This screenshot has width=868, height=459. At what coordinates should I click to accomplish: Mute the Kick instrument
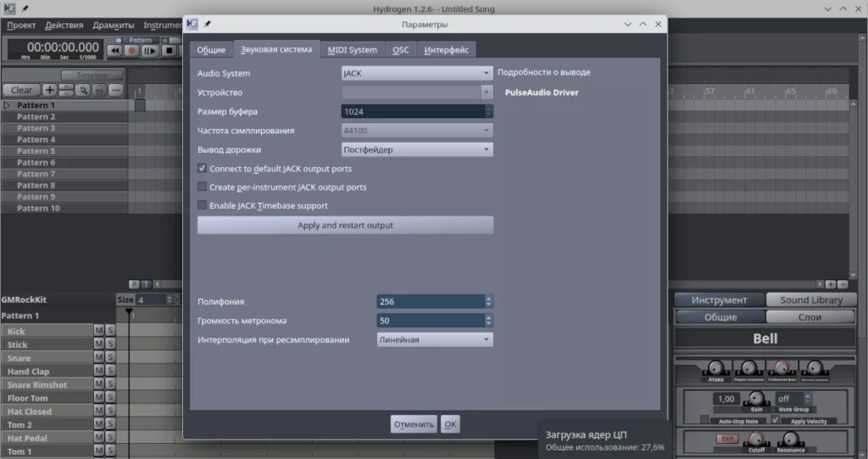coord(98,330)
